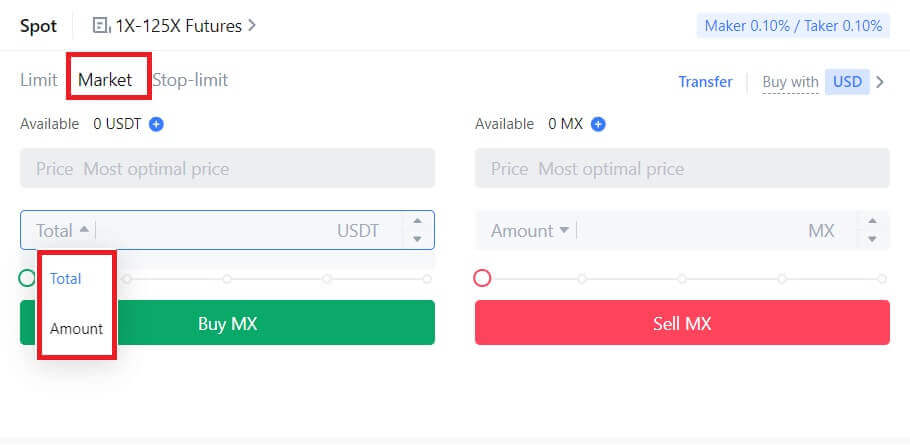910x445 pixels.
Task: Open the Transfer link
Action: point(705,82)
